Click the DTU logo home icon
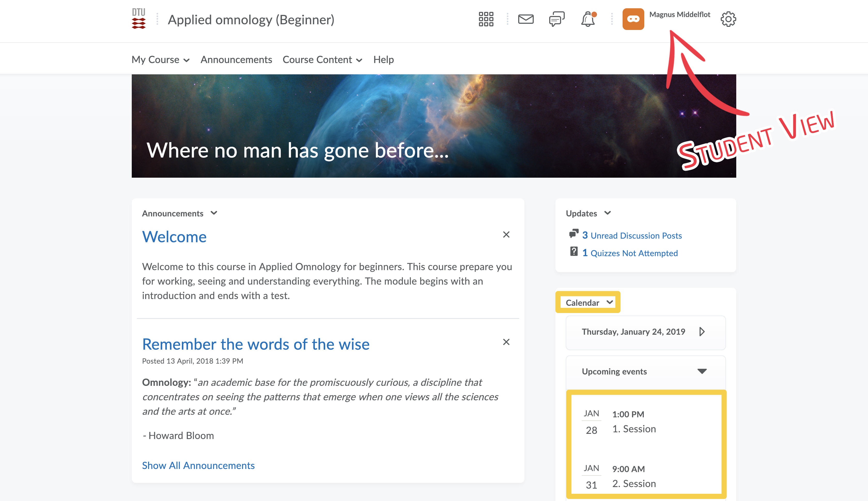The width and height of the screenshot is (868, 501). click(x=139, y=19)
